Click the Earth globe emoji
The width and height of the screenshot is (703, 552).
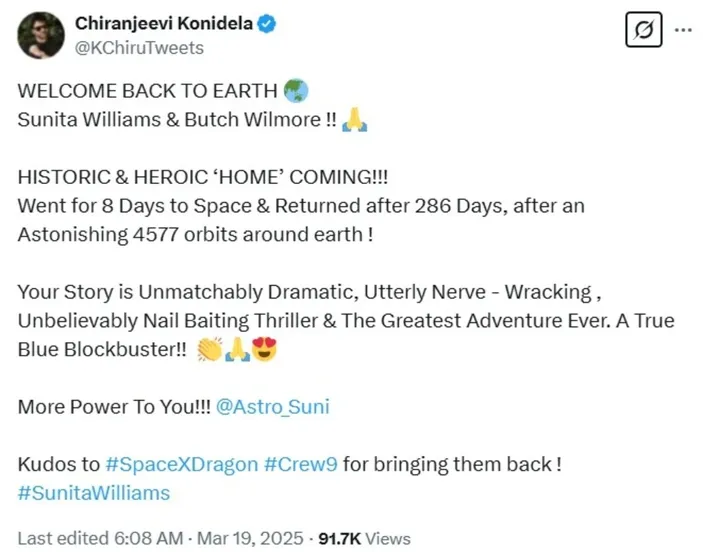click(x=296, y=90)
